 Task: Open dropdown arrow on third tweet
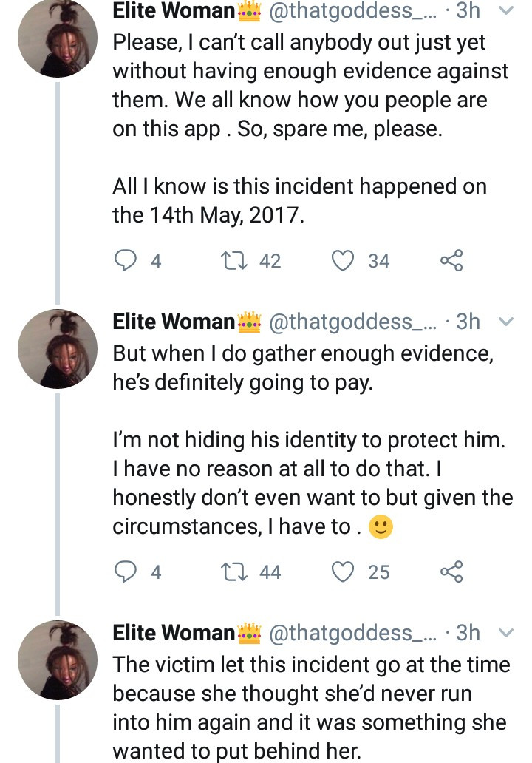506,634
